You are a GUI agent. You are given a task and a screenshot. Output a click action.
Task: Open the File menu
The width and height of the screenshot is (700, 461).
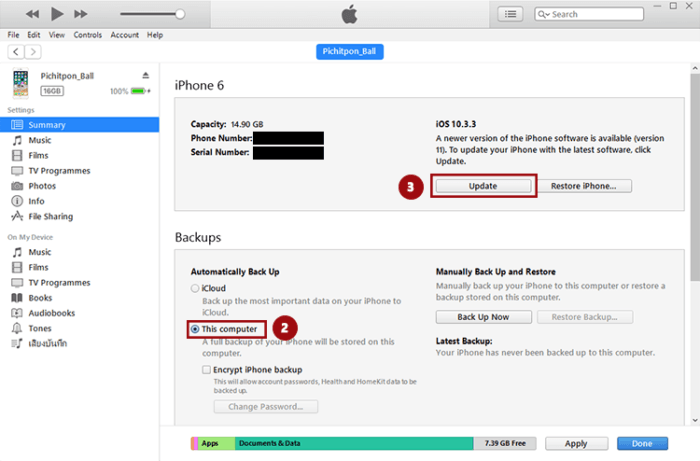[13, 35]
